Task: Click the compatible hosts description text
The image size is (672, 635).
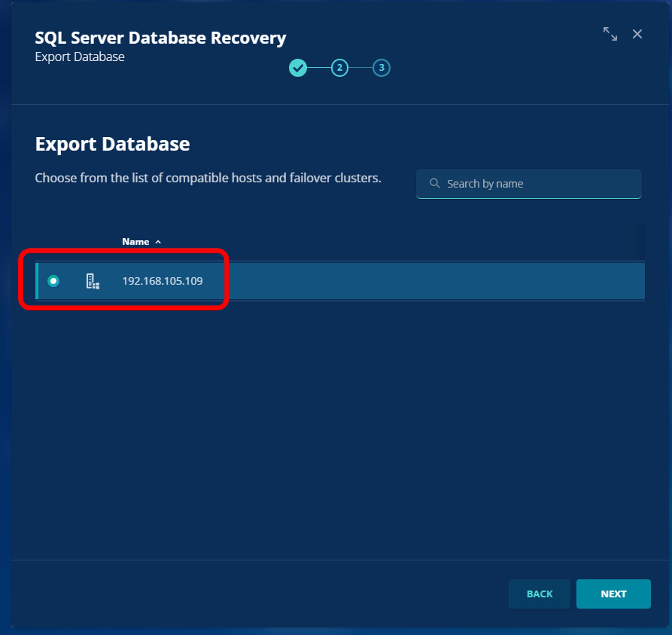Action: pyautogui.click(x=208, y=178)
